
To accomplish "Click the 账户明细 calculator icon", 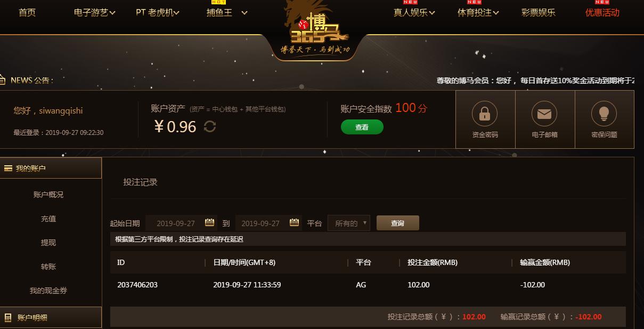I will [8, 318].
